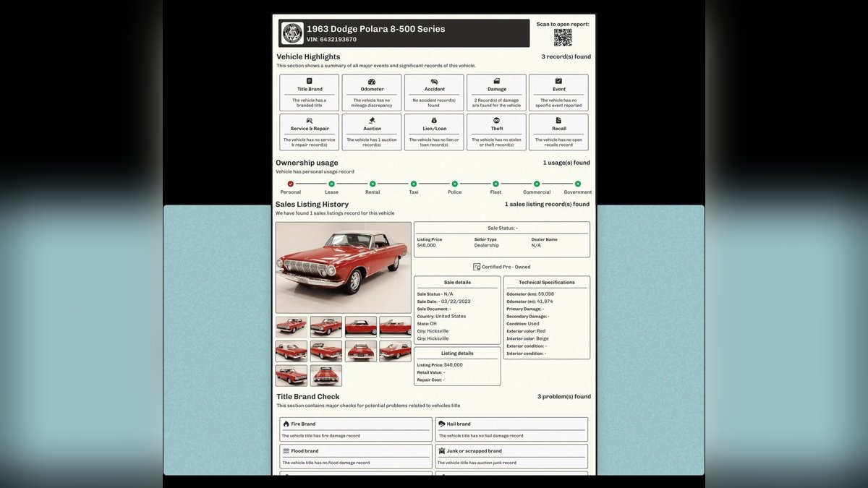The height and width of the screenshot is (488, 868).
Task: Click the green Fleet usage marker
Action: coord(495,184)
